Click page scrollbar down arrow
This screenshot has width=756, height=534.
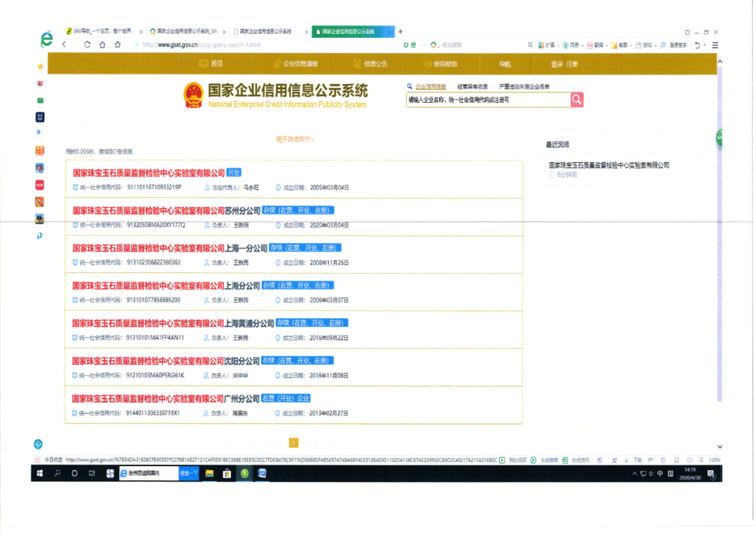[720, 447]
